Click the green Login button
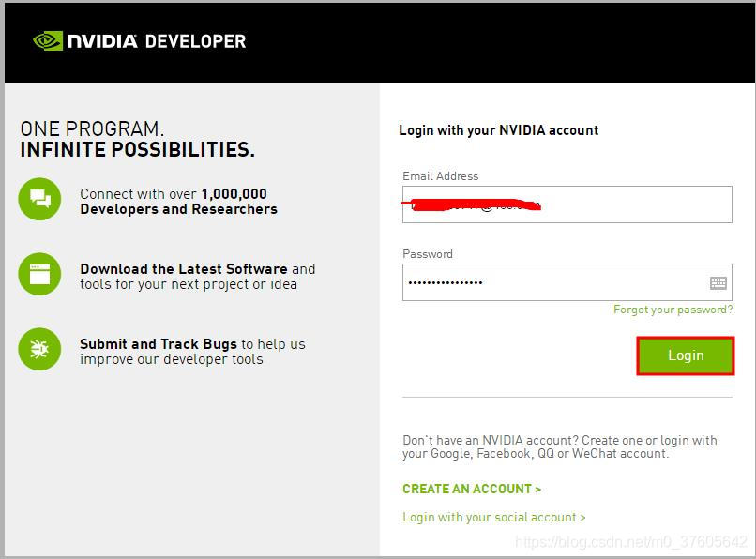 685,355
